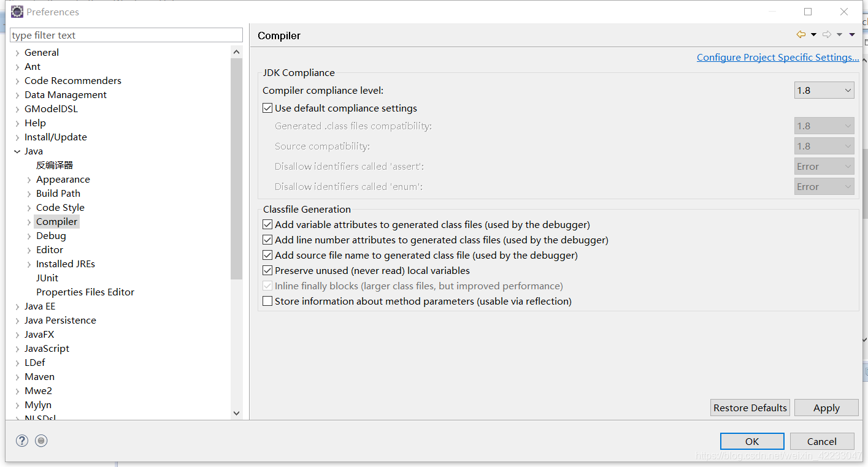Click the view menu triangle at top right

pos(852,34)
